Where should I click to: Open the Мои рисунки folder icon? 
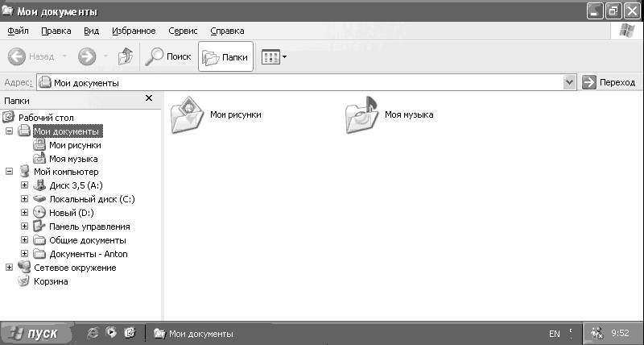coord(188,114)
